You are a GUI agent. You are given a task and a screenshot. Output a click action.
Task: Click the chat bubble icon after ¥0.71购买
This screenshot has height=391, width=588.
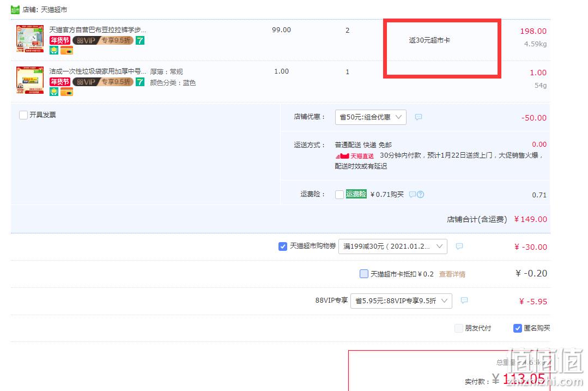413,194
